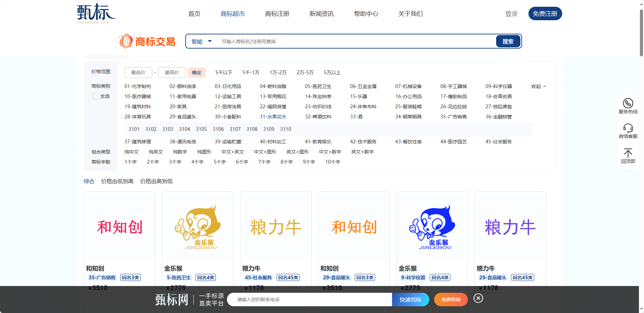Image resolution: width=644 pixels, height=313 pixels.
Task: Close the bottom banner with X icon
Action: coord(478,298)
